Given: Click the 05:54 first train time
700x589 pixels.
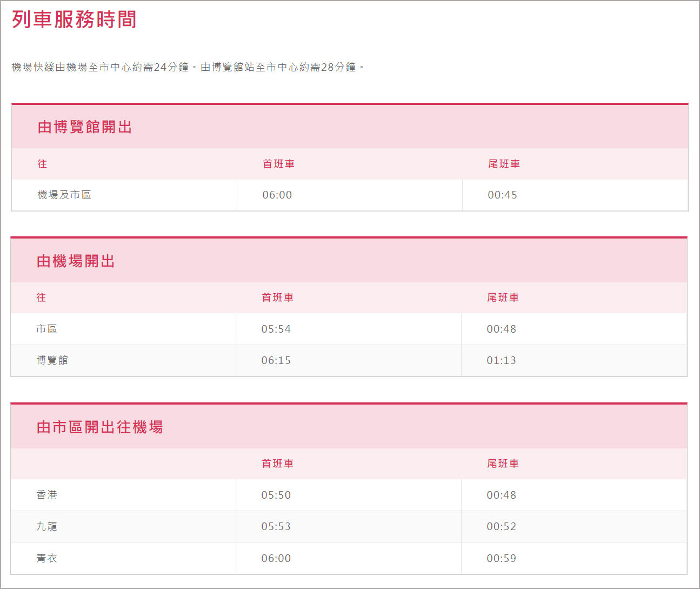Looking at the screenshot, I should [x=276, y=329].
